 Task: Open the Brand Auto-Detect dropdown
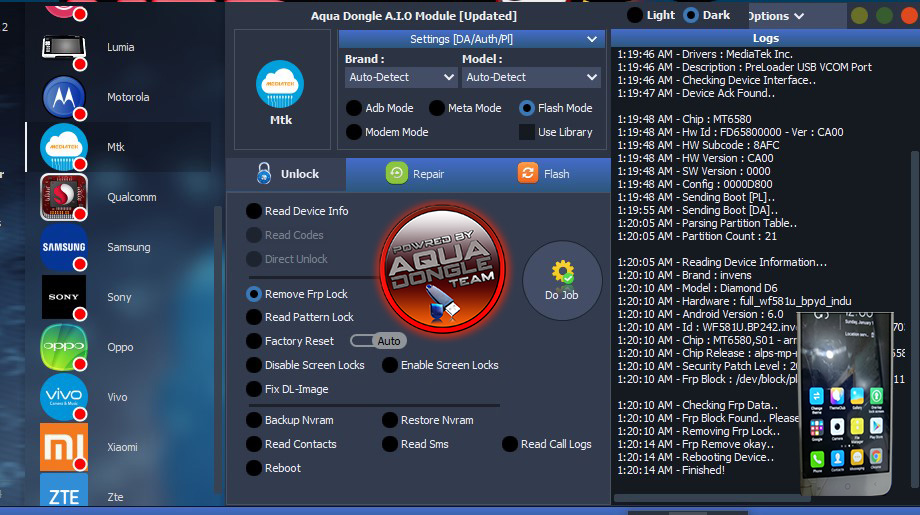tap(401, 77)
